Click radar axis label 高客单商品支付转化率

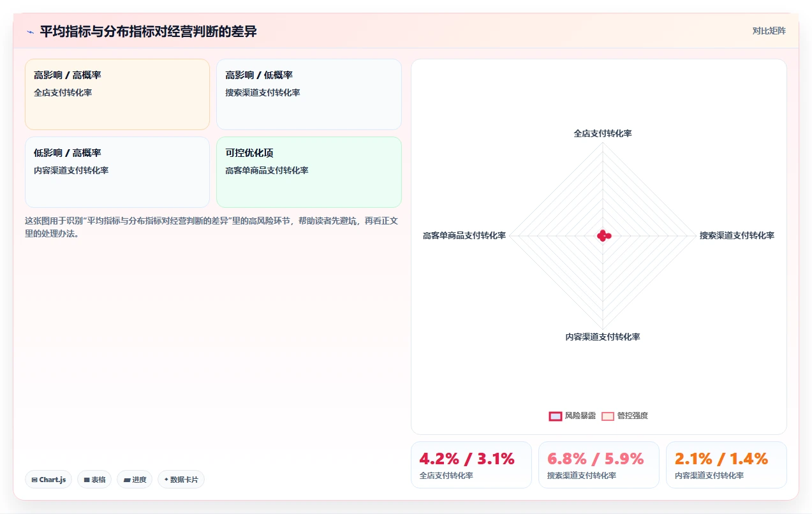tap(464, 235)
